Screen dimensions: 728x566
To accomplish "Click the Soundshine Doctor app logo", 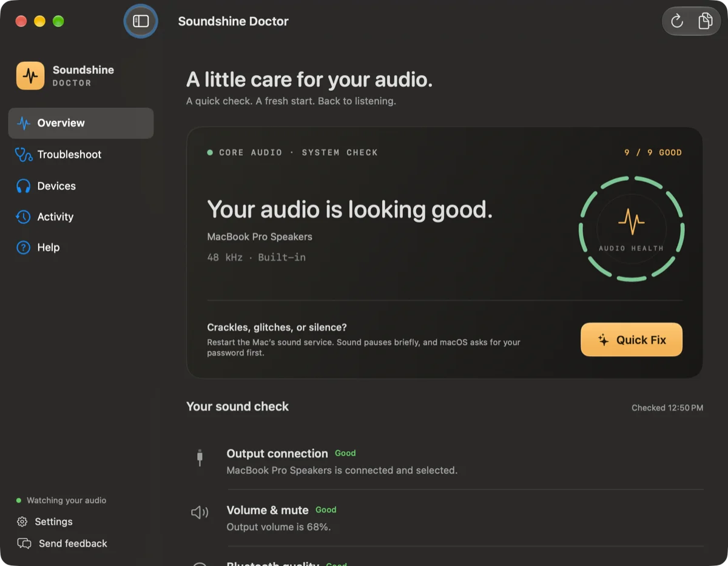I will pos(30,76).
